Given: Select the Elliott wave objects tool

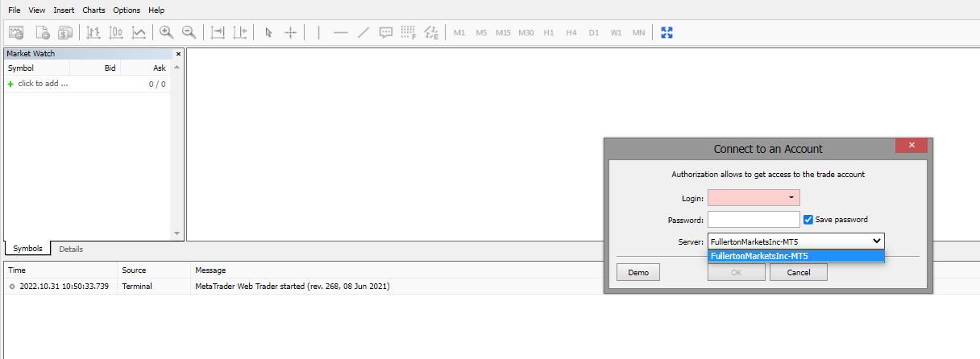Looking at the screenshot, I should coord(431,33).
